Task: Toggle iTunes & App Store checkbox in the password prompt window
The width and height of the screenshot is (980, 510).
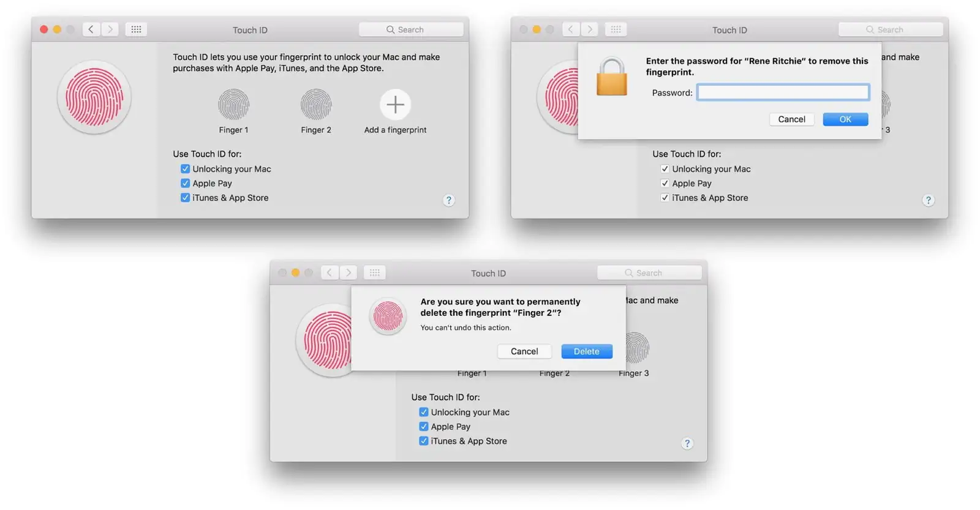Action: (665, 198)
